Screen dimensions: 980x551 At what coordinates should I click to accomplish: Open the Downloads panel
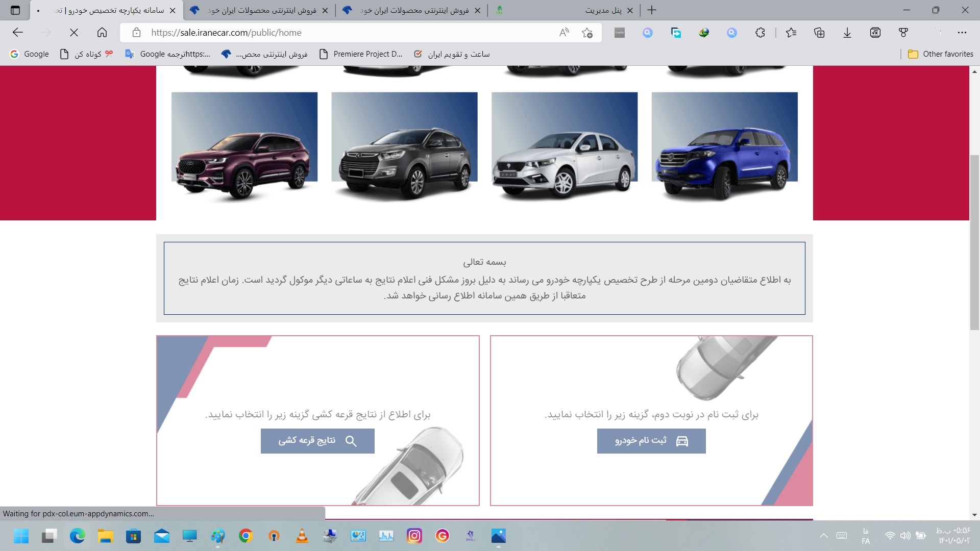click(847, 32)
